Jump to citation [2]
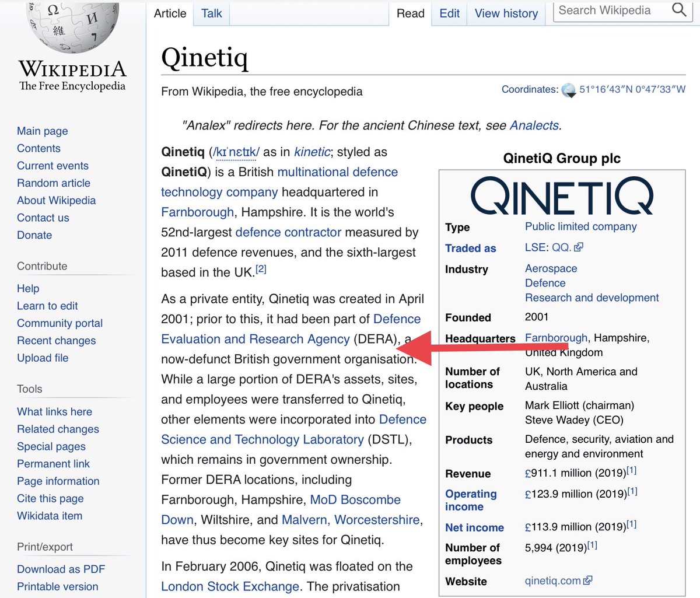This screenshot has width=700, height=598. point(261,269)
